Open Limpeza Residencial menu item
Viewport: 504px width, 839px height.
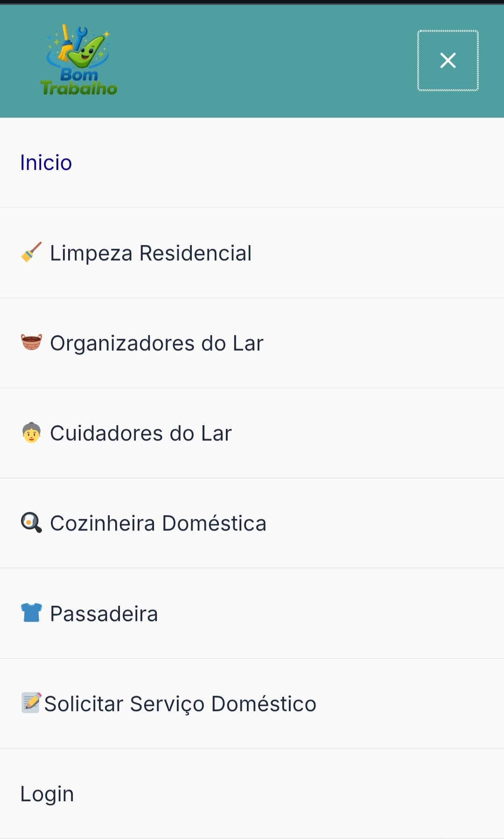[151, 253]
